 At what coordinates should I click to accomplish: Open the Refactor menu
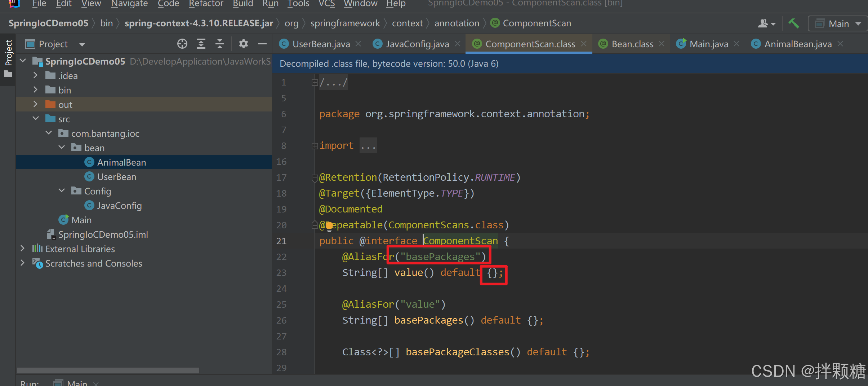tap(206, 4)
